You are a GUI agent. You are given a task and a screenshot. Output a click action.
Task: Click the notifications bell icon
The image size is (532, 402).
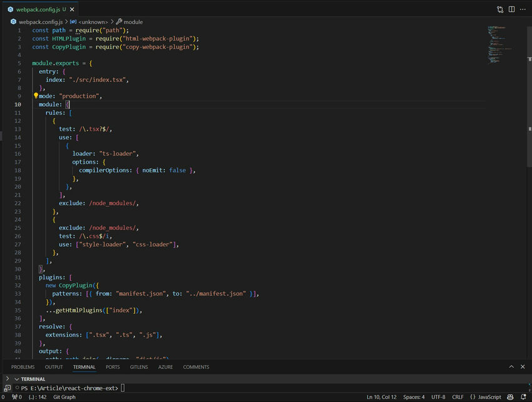point(522,396)
